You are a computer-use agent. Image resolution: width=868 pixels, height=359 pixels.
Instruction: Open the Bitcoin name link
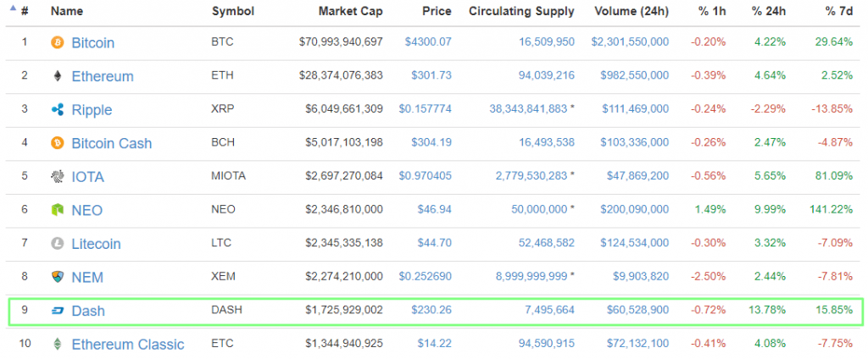(92, 42)
